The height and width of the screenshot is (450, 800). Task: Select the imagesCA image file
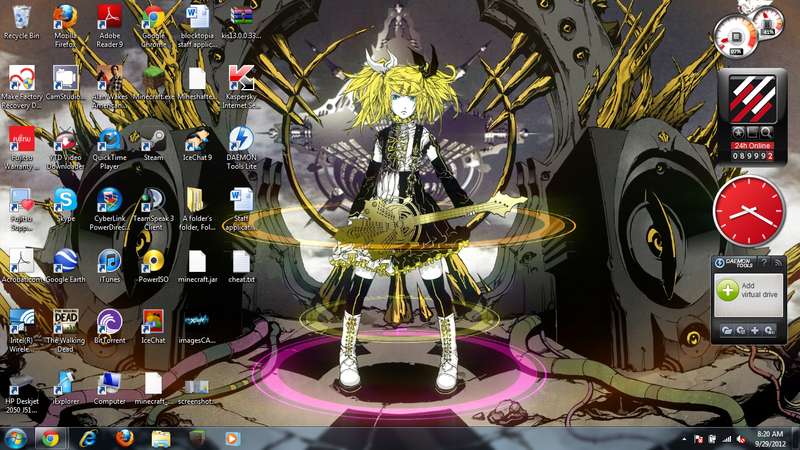[197, 327]
